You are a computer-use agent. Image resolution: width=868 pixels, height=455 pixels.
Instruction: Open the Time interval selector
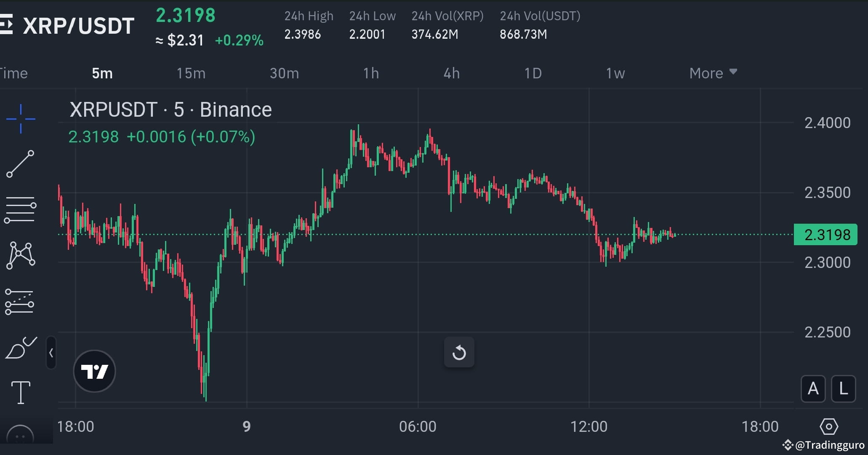click(x=14, y=72)
